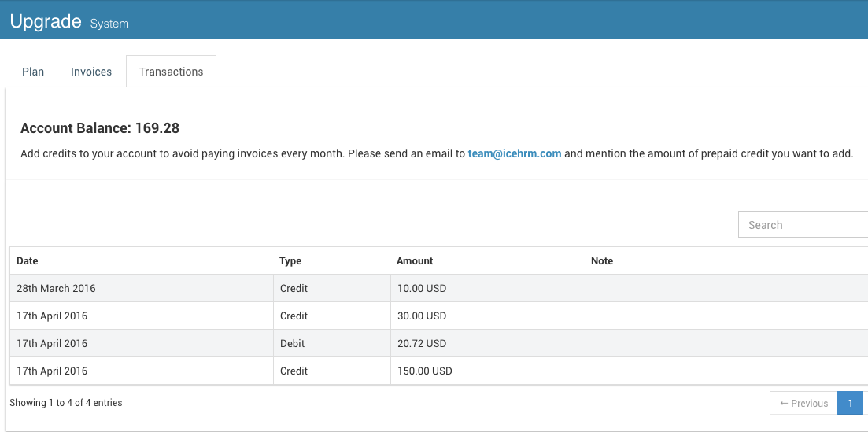
Task: Click the team@icehrm.com email link
Action: (515, 153)
